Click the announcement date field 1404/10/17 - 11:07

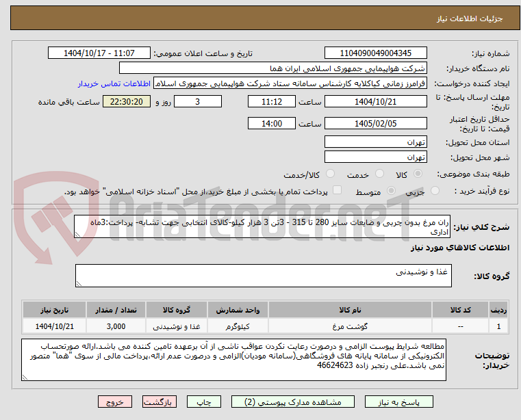click(x=99, y=53)
